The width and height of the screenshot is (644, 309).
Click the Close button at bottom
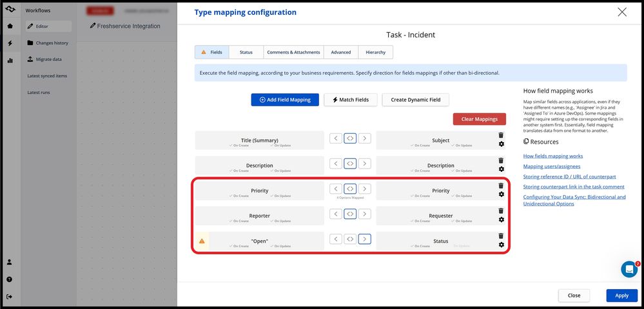pos(574,295)
